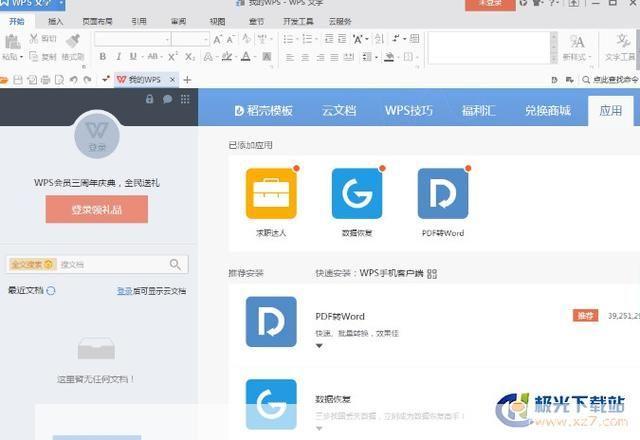Click the magnifier in document search box

175,264
